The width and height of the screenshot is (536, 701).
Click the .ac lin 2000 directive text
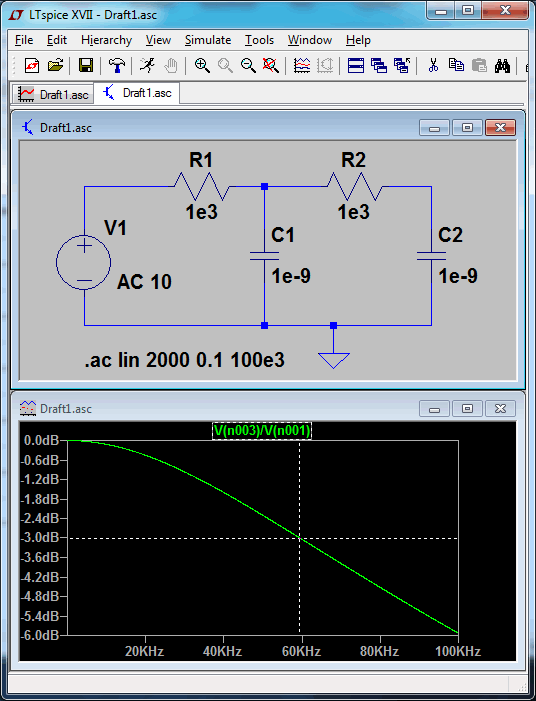coord(184,360)
